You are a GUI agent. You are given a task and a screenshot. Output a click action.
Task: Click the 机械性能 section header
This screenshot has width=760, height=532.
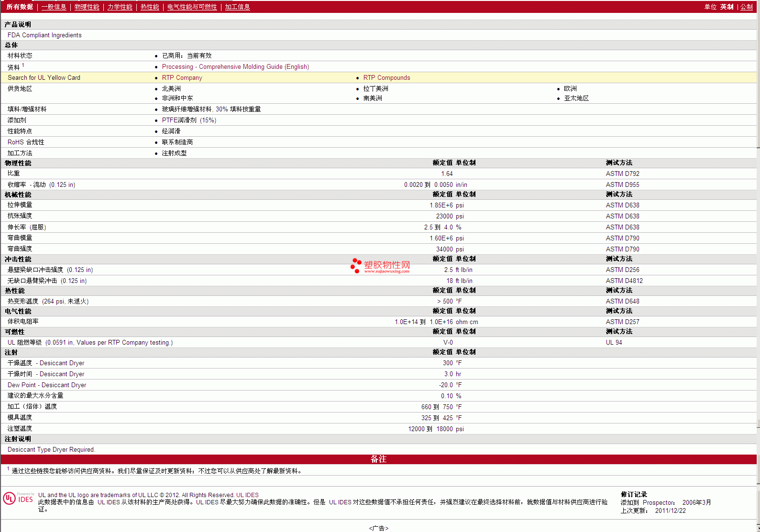[18, 195]
